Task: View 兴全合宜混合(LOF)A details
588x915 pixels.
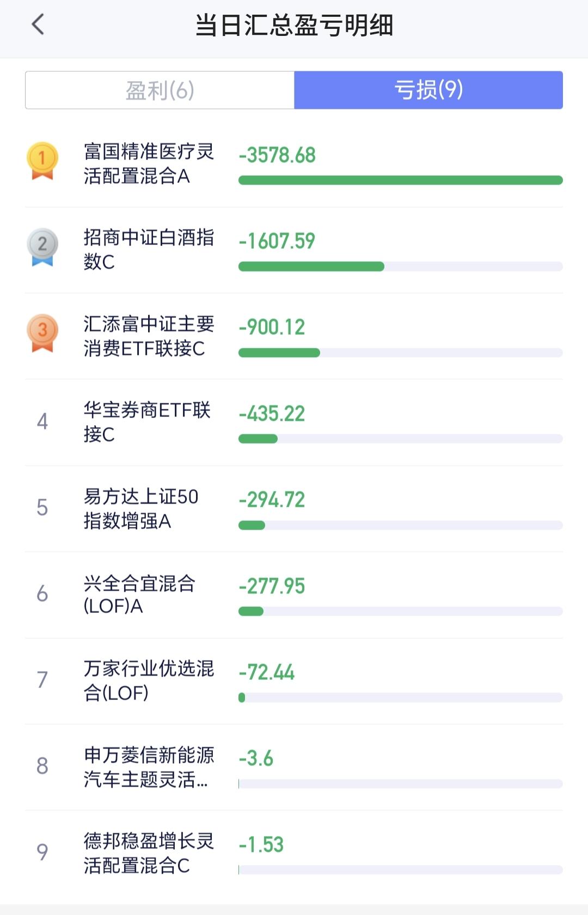Action: click(x=139, y=594)
